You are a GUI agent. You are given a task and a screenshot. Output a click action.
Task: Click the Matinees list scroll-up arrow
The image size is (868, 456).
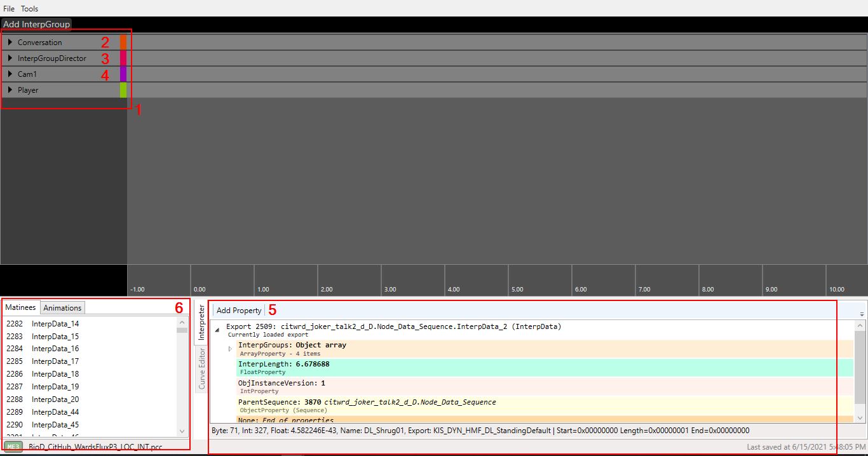pyautogui.click(x=182, y=322)
